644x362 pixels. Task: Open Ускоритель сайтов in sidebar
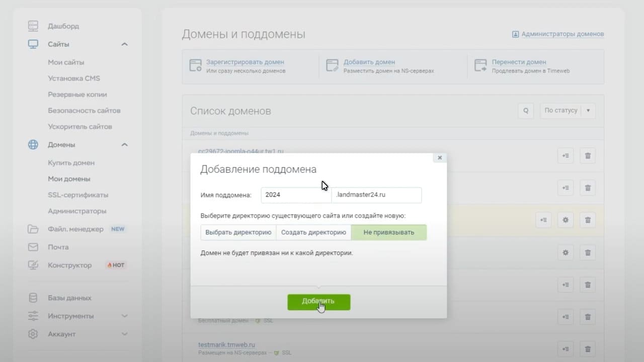pos(80,127)
